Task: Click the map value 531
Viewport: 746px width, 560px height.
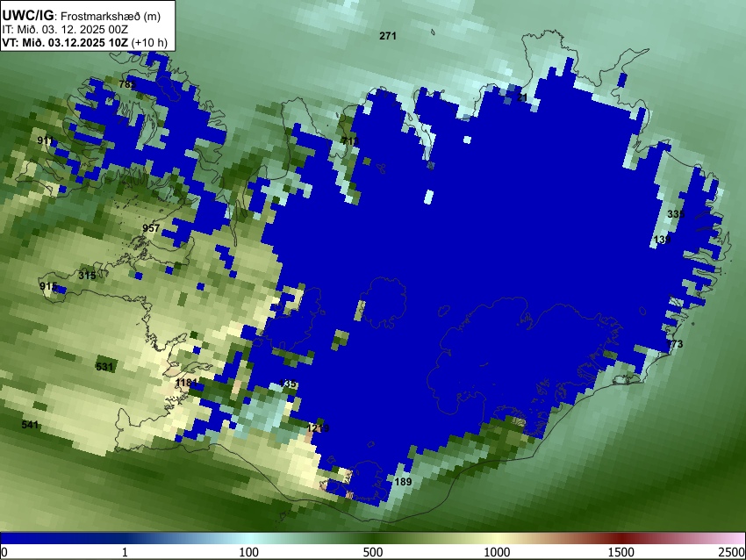Action: pyautogui.click(x=104, y=366)
